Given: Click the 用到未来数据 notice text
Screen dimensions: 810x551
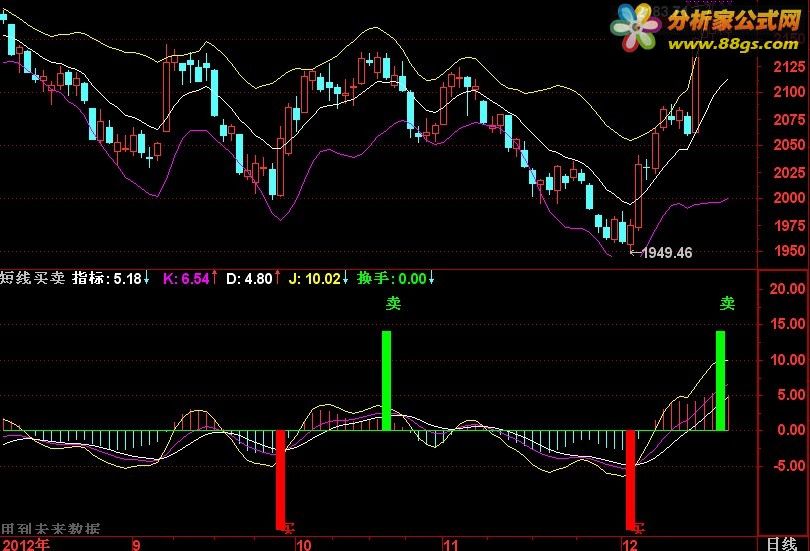Looking at the screenshot, I should (50, 529).
